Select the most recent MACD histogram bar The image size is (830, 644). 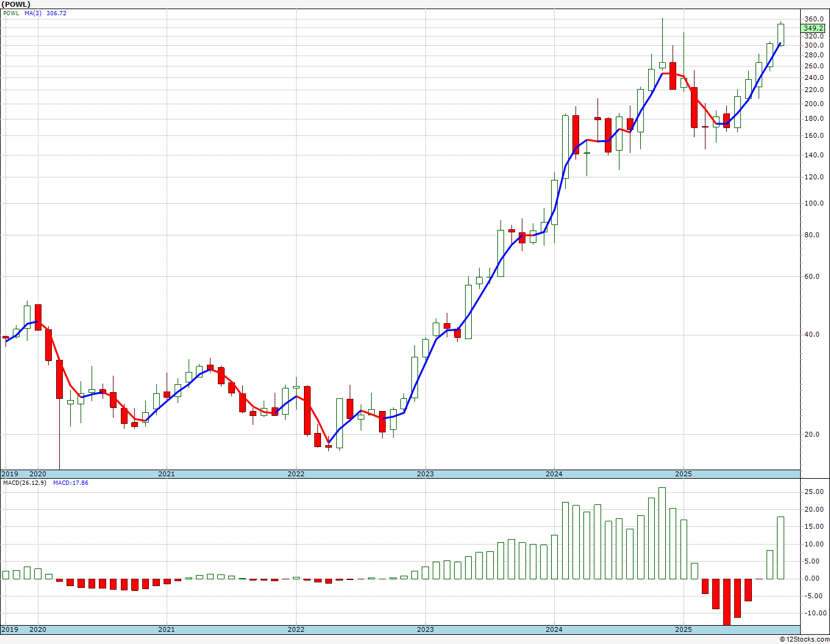click(781, 548)
